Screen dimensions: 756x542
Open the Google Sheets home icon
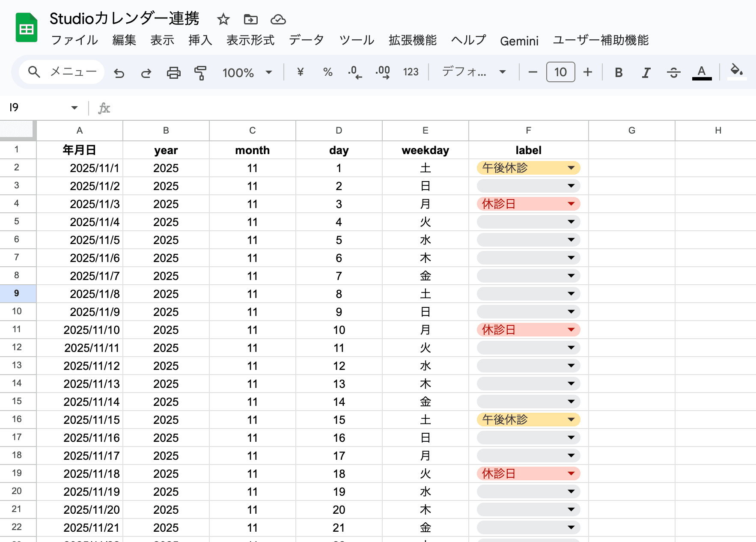click(27, 28)
